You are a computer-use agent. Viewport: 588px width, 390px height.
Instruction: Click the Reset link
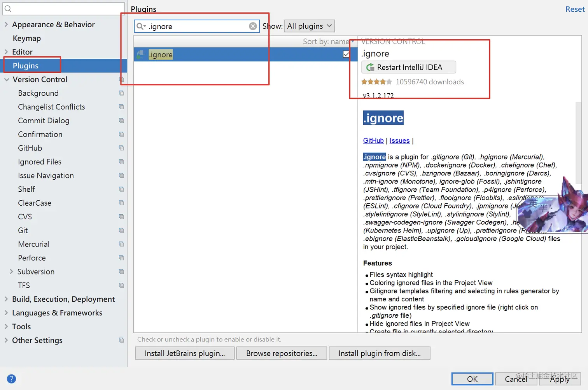[x=575, y=9]
